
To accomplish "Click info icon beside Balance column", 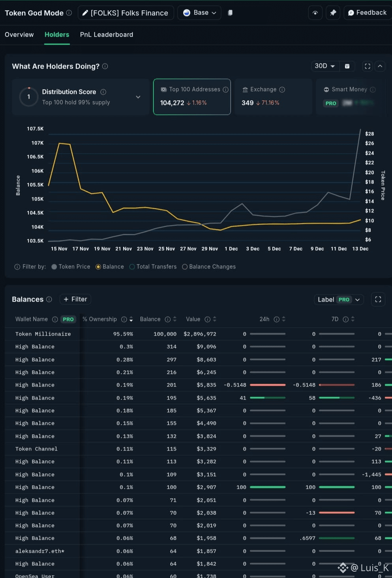I will pyautogui.click(x=167, y=319).
